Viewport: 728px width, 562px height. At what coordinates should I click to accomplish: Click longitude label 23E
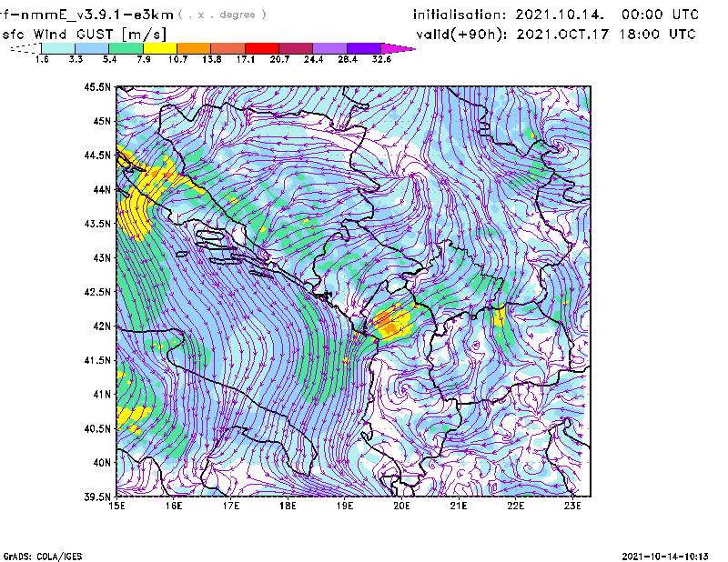click(x=572, y=506)
